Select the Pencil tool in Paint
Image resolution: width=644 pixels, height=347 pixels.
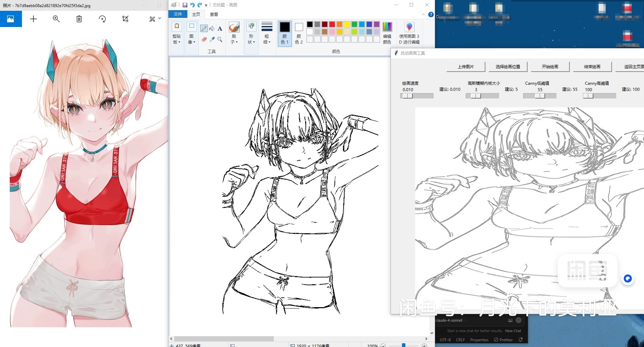pos(204,29)
